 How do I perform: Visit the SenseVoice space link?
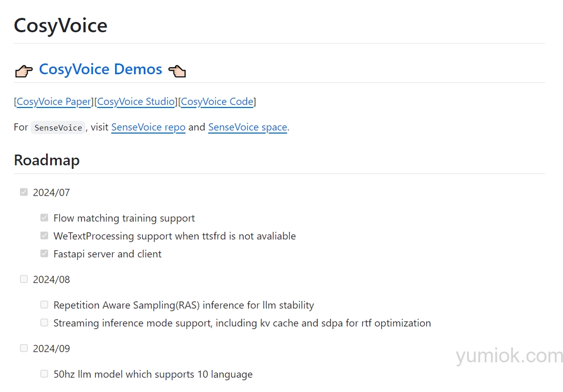[x=248, y=127]
